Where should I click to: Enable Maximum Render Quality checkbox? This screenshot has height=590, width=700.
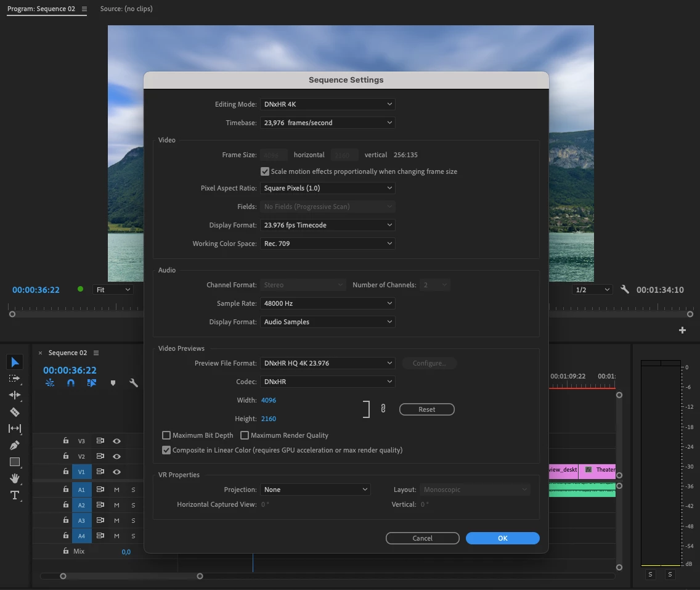click(244, 435)
